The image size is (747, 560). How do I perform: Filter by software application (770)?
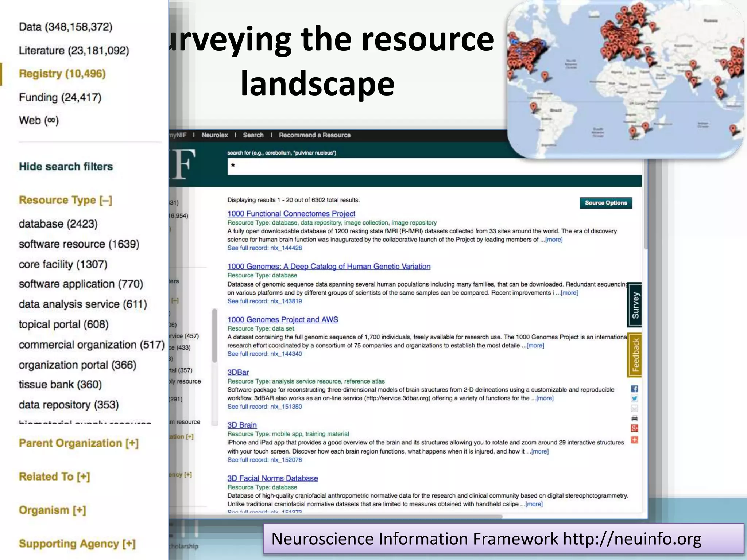click(x=81, y=284)
